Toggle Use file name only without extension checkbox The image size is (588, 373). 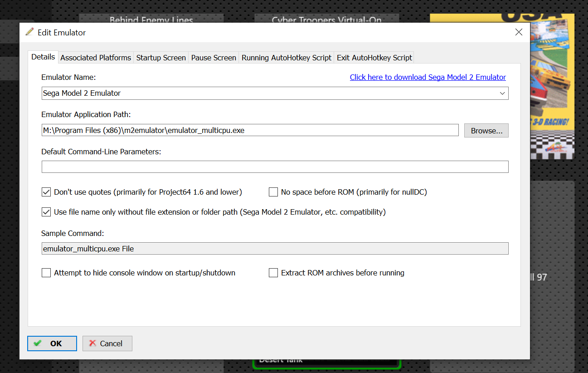pyautogui.click(x=46, y=212)
